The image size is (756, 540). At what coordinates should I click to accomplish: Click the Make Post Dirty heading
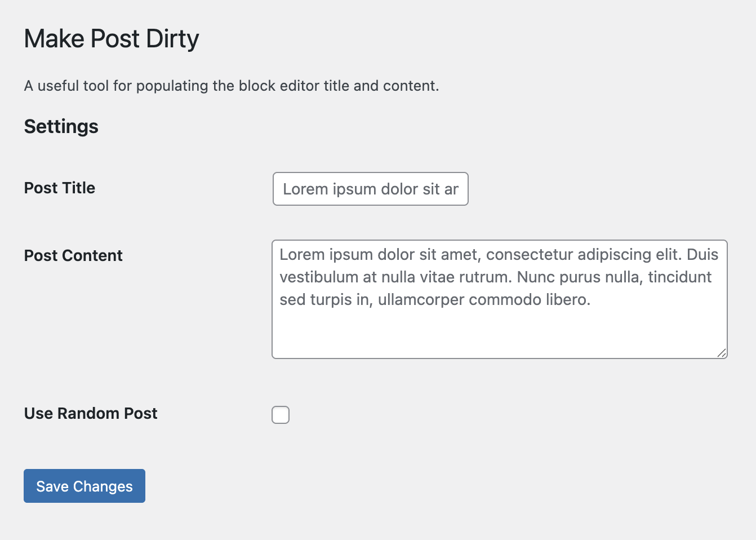pos(111,38)
